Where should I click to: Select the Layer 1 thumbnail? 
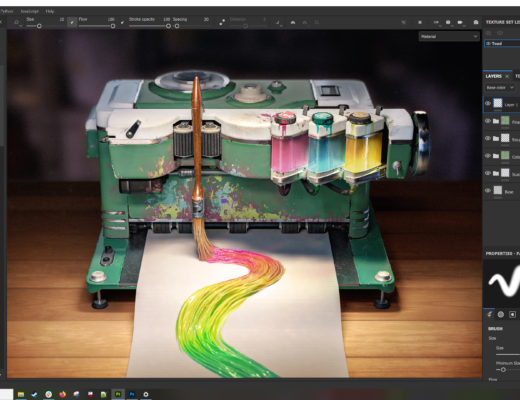coord(498,103)
